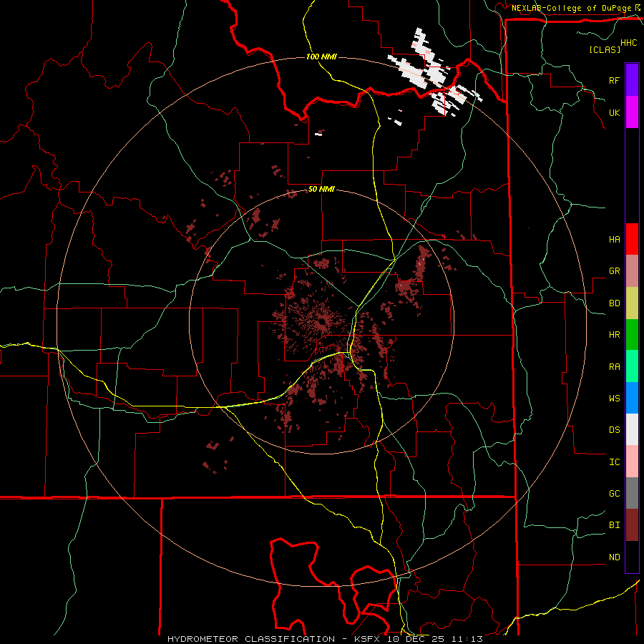Image resolution: width=644 pixels, height=644 pixels.
Task: Click the HR dark green legend color block
Action: [632, 334]
